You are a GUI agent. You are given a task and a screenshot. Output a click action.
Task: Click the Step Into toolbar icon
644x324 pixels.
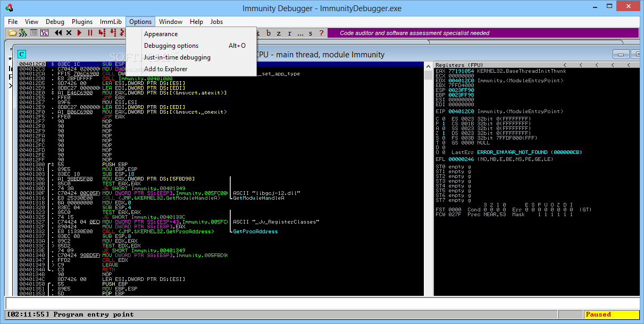click(102, 33)
